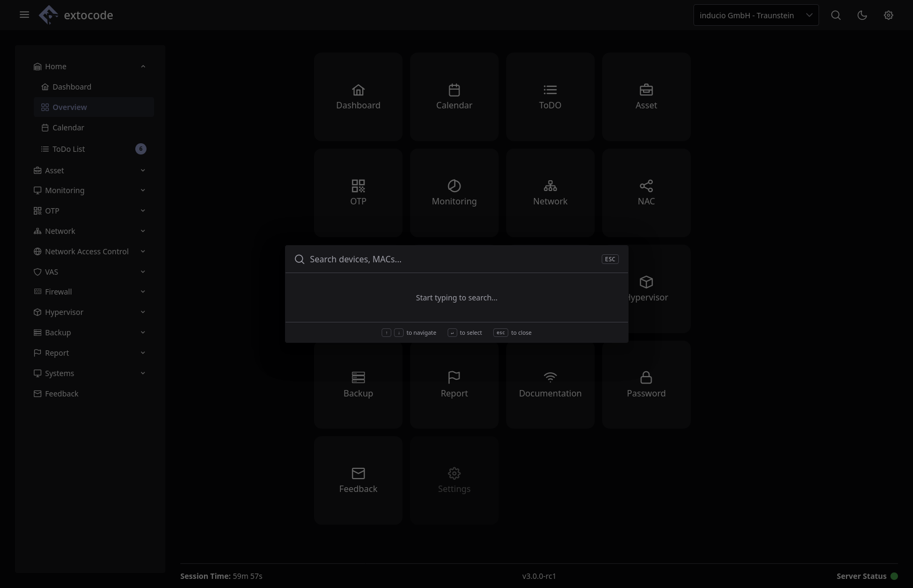Screen dimensions: 913x588
Task: Click the extocode logo
Action: (x=76, y=15)
